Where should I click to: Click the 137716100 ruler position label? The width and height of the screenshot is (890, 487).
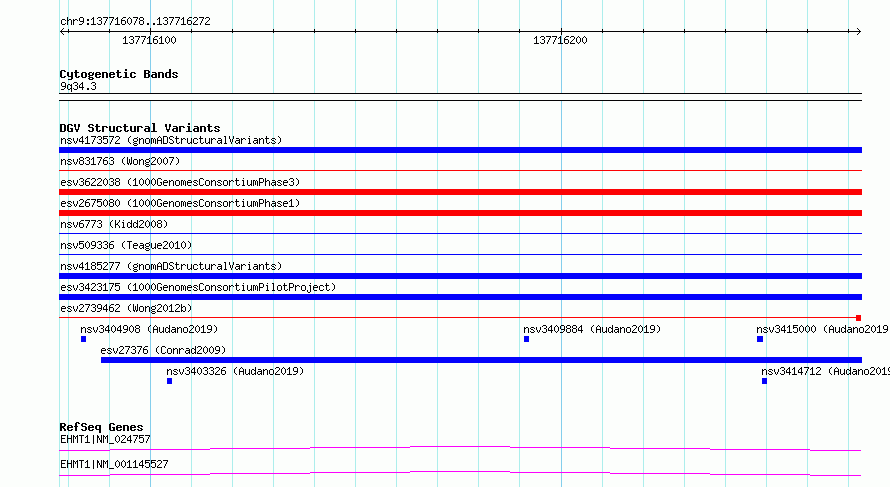(149, 40)
